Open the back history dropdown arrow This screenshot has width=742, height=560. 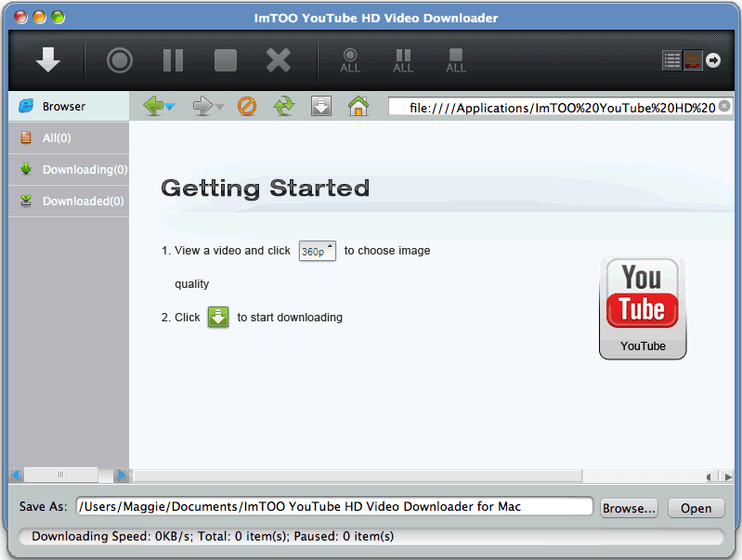pos(170,107)
